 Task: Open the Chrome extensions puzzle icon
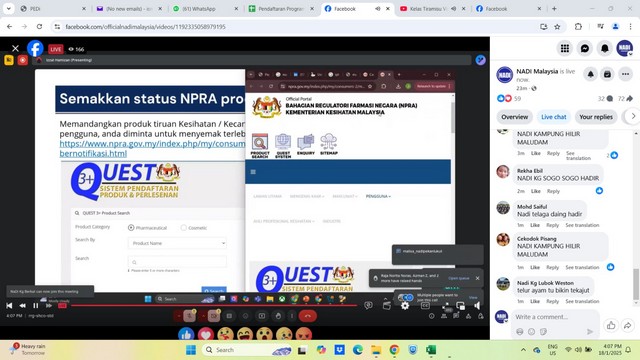(578, 27)
